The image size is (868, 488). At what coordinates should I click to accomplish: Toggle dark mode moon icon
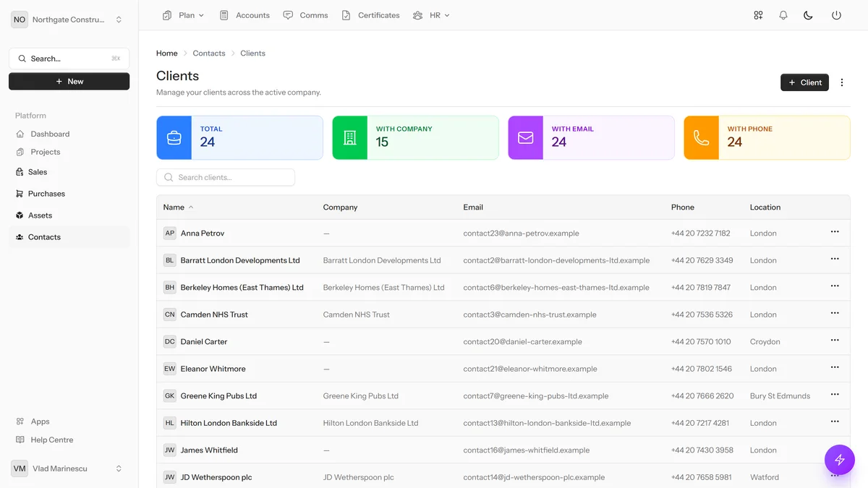(x=809, y=15)
